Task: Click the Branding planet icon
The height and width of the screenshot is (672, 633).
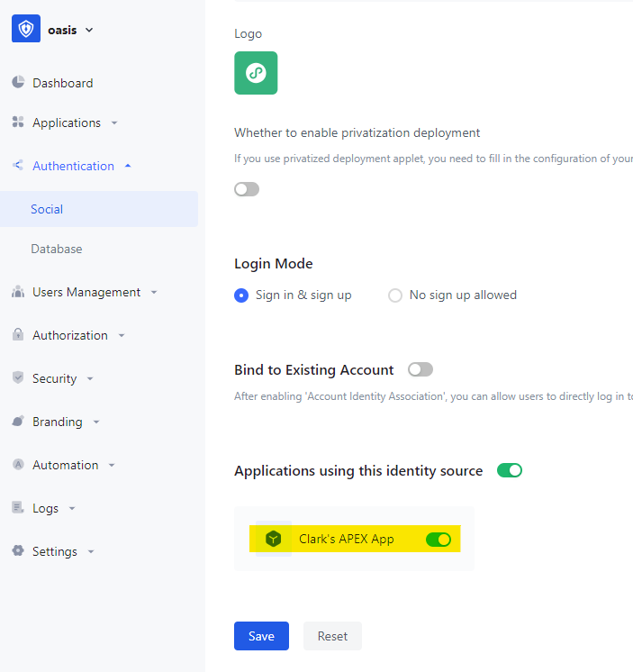Action: (18, 422)
